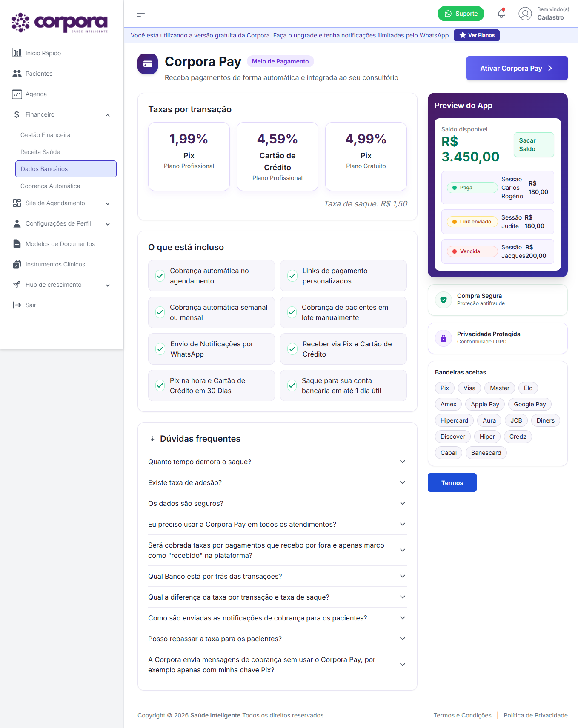The image size is (578, 728).
Task: Click the Banescard brand chip
Action: pyautogui.click(x=486, y=453)
